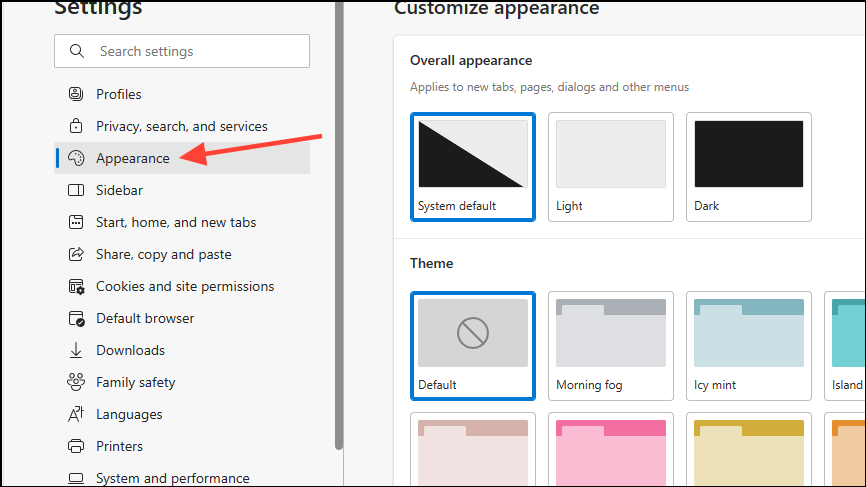
Task: Open Share, copy and paste settings
Action: click(x=182, y=254)
